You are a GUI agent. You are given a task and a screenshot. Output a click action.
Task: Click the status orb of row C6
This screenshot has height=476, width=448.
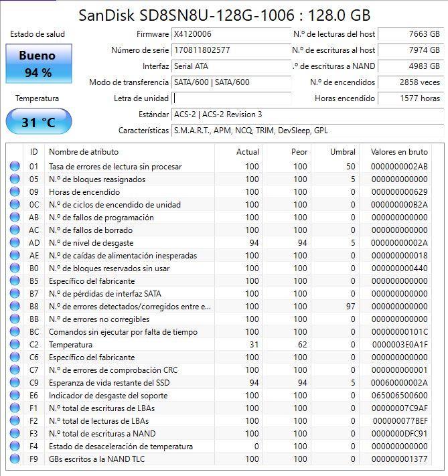pyautogui.click(x=15, y=358)
